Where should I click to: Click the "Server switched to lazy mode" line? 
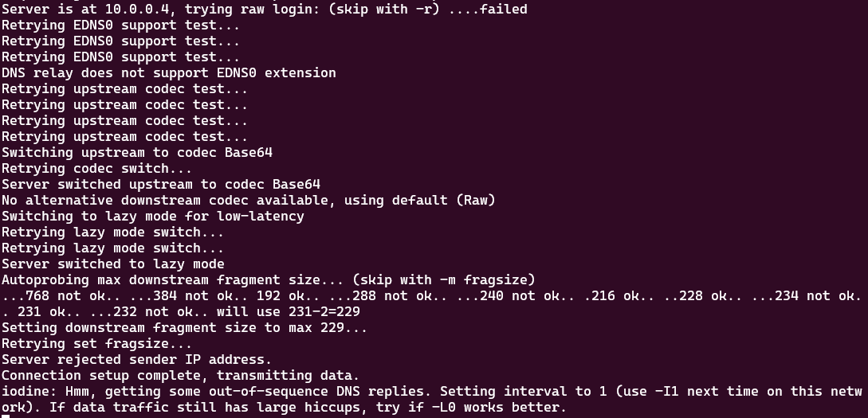[x=113, y=264]
